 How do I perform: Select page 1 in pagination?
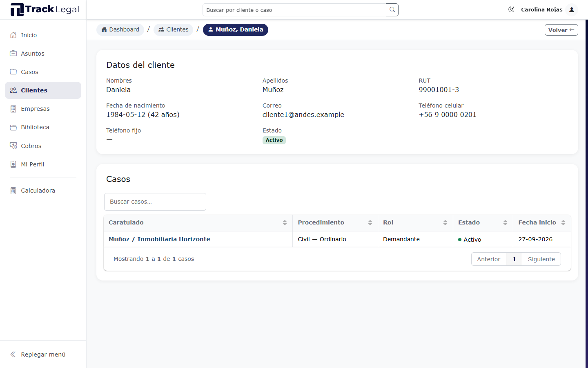coord(514,259)
